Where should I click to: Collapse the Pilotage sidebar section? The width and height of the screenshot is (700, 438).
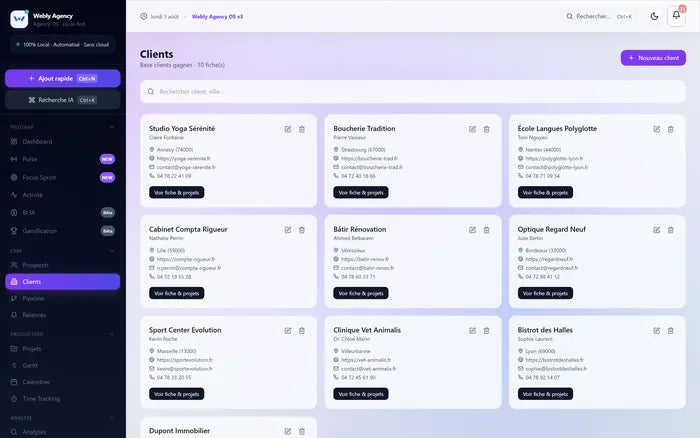112,127
